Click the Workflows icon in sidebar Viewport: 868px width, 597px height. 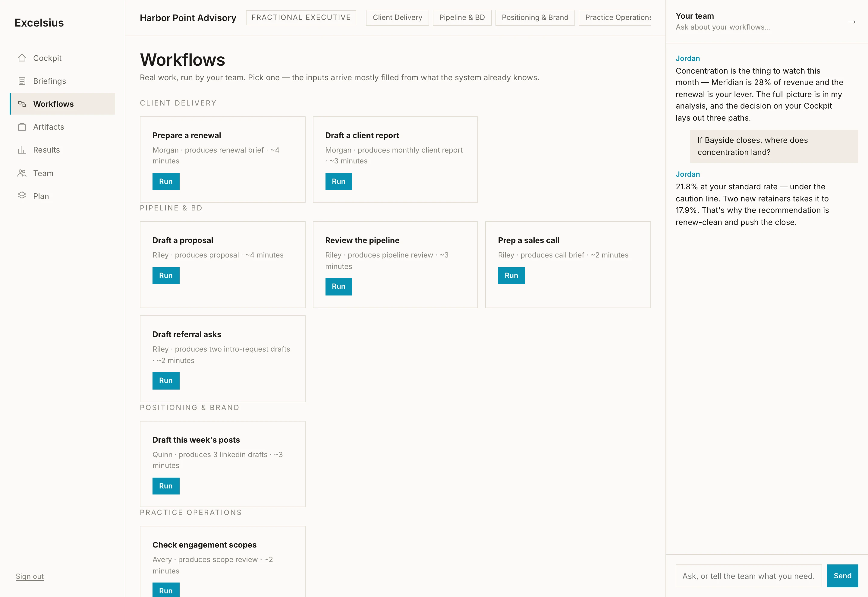coord(22,104)
